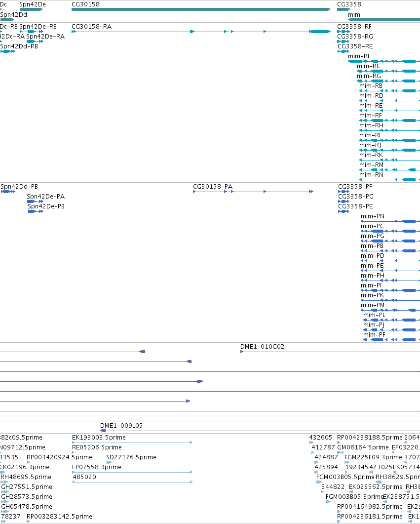Viewport: 420px width, 524px height.
Task: Select EST 412787
Action: pos(323,447)
